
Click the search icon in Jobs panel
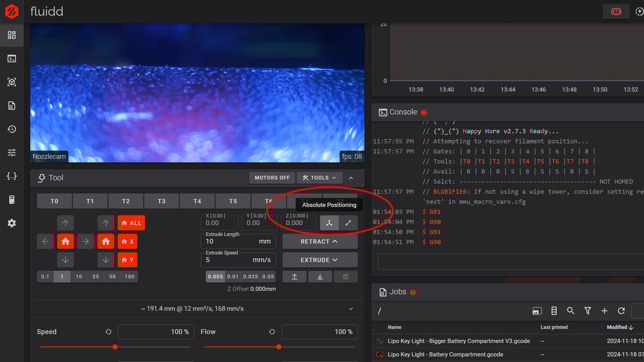click(x=570, y=311)
